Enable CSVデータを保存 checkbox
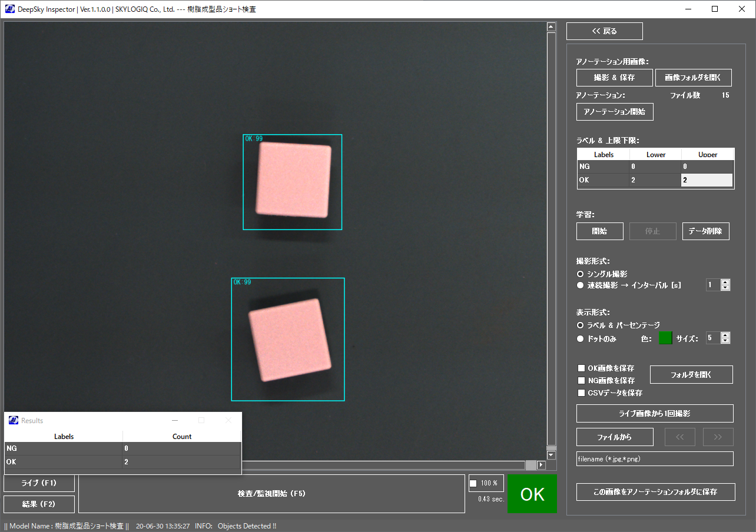Viewport: 756px width, 532px height. point(582,393)
